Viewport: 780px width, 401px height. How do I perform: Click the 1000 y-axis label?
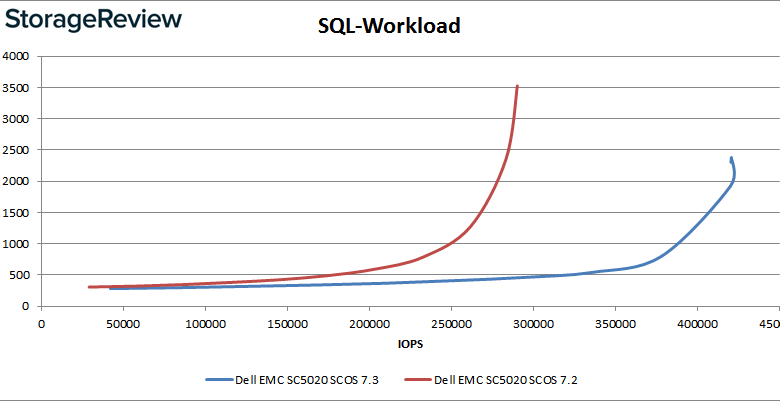click(17, 244)
